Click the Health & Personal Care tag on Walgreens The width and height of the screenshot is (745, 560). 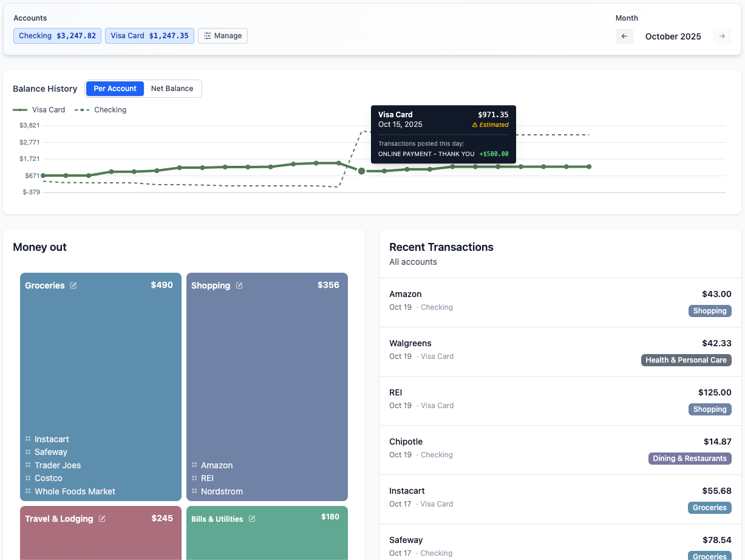point(686,360)
